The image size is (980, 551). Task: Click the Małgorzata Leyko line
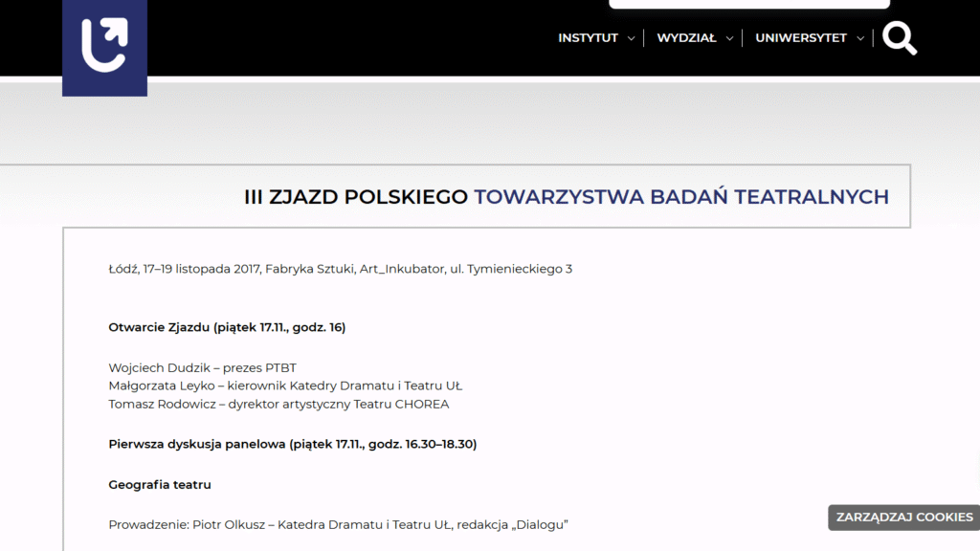285,386
